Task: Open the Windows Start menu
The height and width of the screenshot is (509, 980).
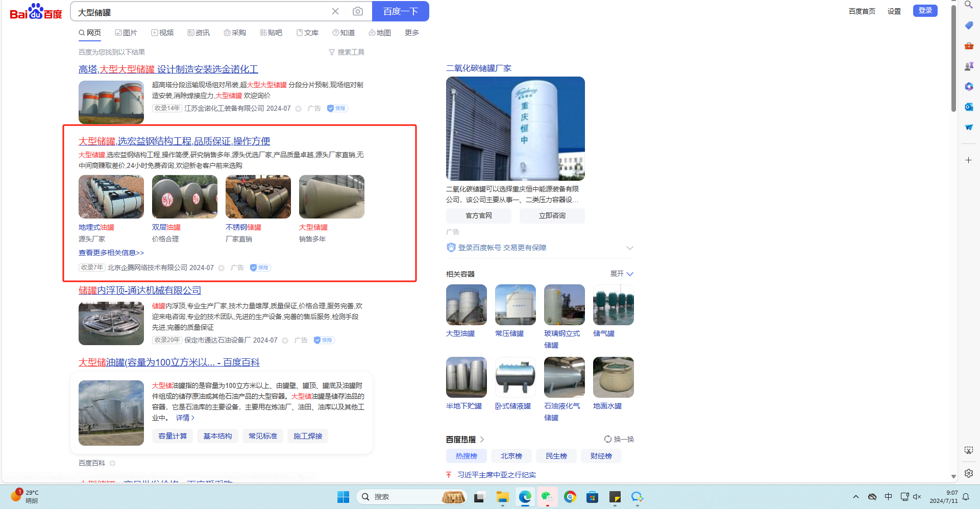Action: [x=343, y=497]
